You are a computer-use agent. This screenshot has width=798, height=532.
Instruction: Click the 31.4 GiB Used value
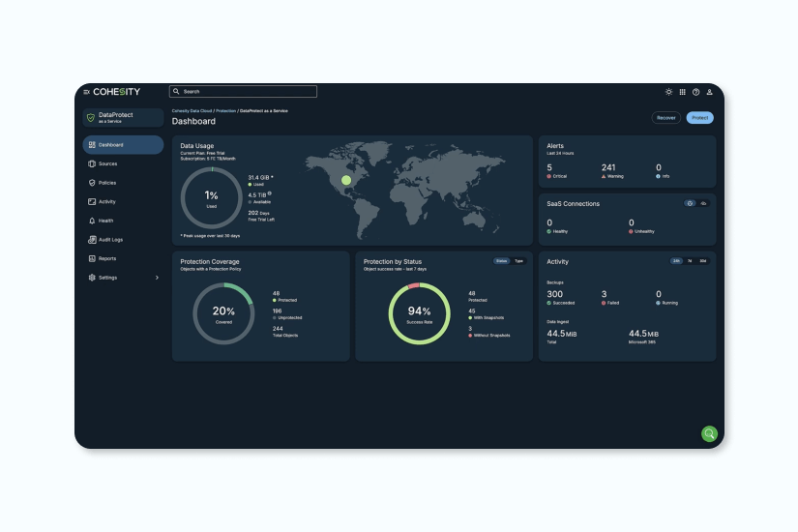coord(259,178)
